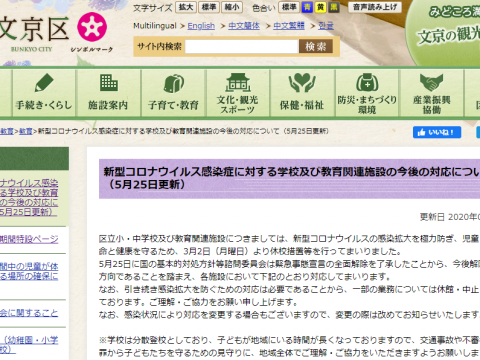Open sidebar link ending 5月25日更新
Viewport: 480px width, 360px height.
(x=29, y=197)
